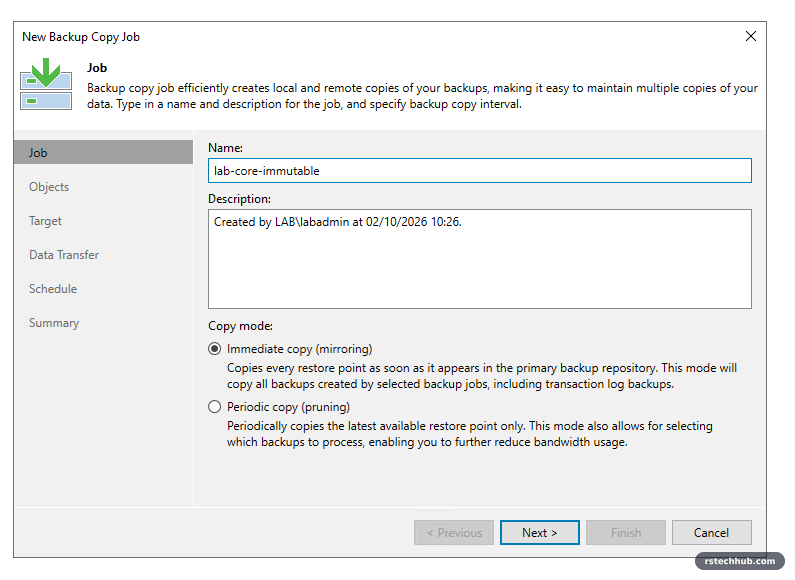Click inside the Description text box
Screen dimensions: 795x580
point(480,259)
